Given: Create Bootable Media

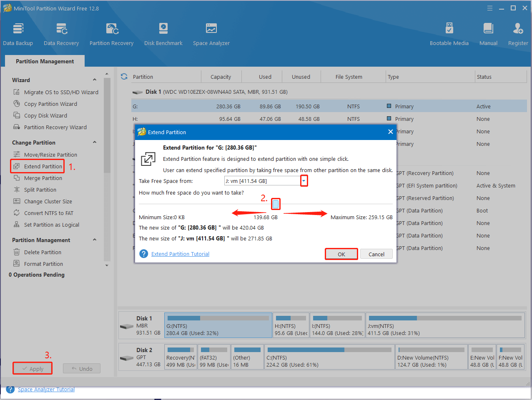Looking at the screenshot, I should (449, 34).
